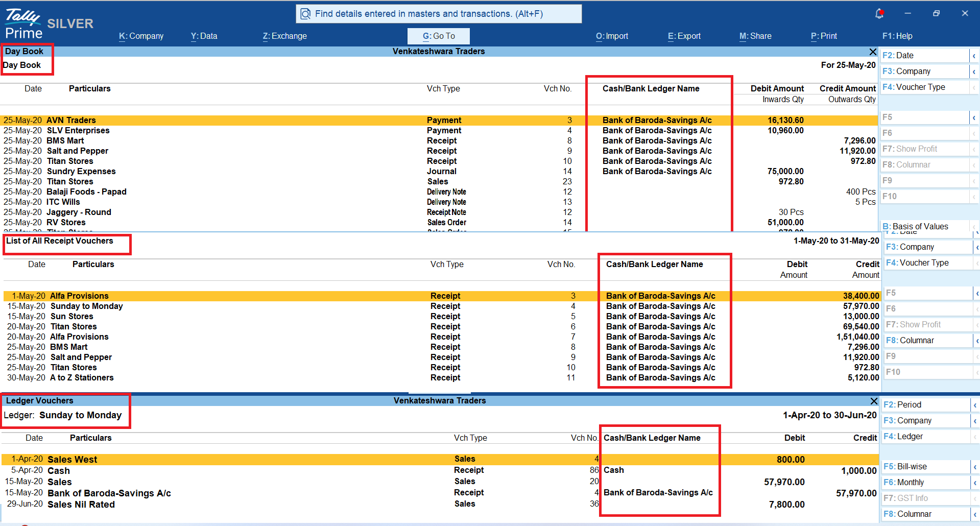Viewport: 980px width, 526px height.
Task: Select the "A to Z Stationers" receipt row
Action: [442, 378]
